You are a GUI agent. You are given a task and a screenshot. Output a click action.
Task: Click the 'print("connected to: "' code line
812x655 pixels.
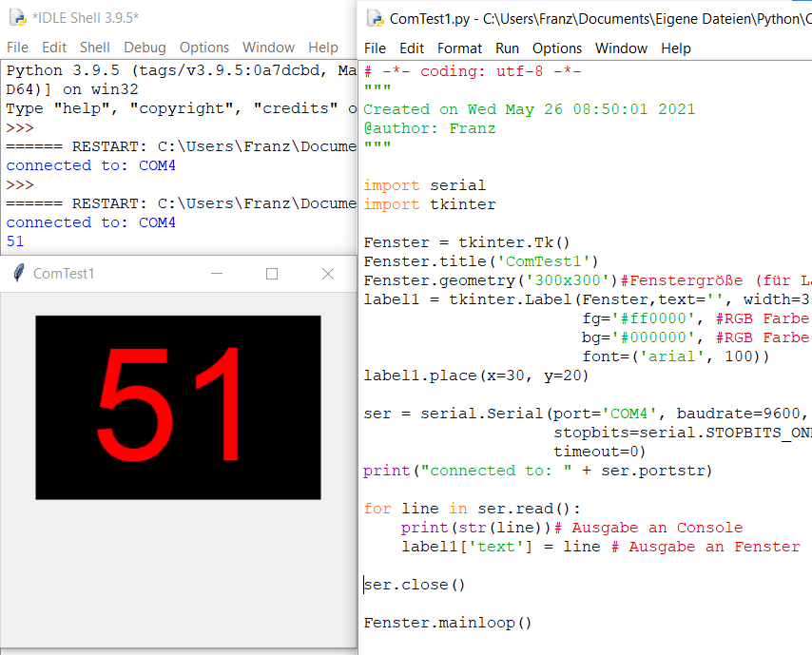tap(538, 471)
